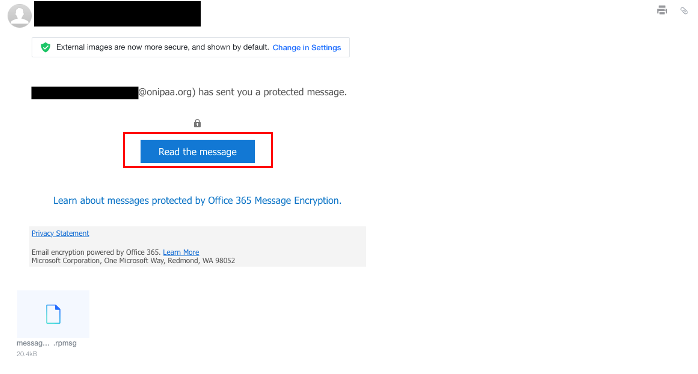Click Learn More link in footer

pyautogui.click(x=181, y=252)
